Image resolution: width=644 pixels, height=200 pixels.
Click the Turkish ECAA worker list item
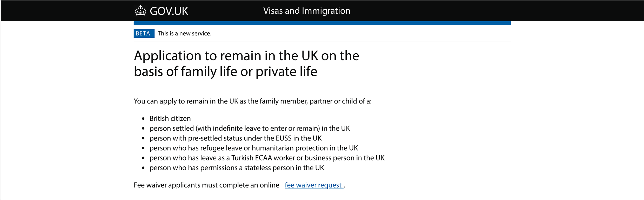[x=267, y=158]
